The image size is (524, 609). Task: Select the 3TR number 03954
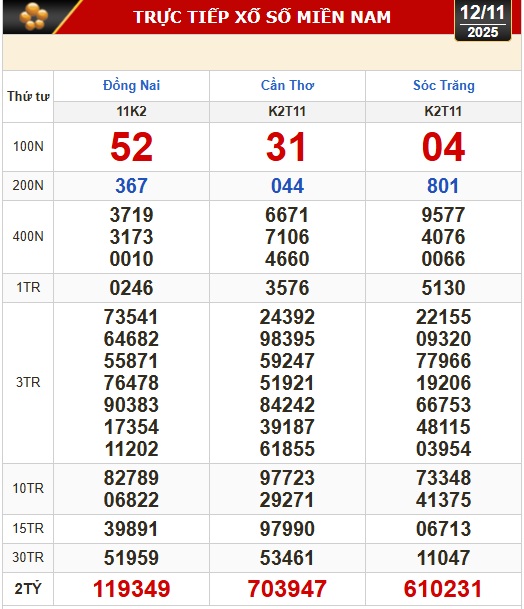(x=443, y=449)
